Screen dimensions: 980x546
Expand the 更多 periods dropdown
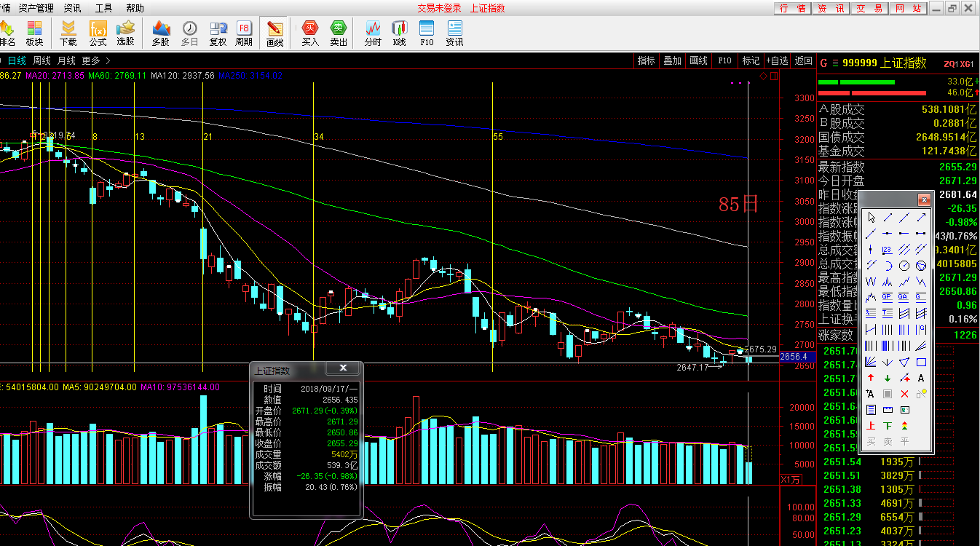[x=95, y=61]
